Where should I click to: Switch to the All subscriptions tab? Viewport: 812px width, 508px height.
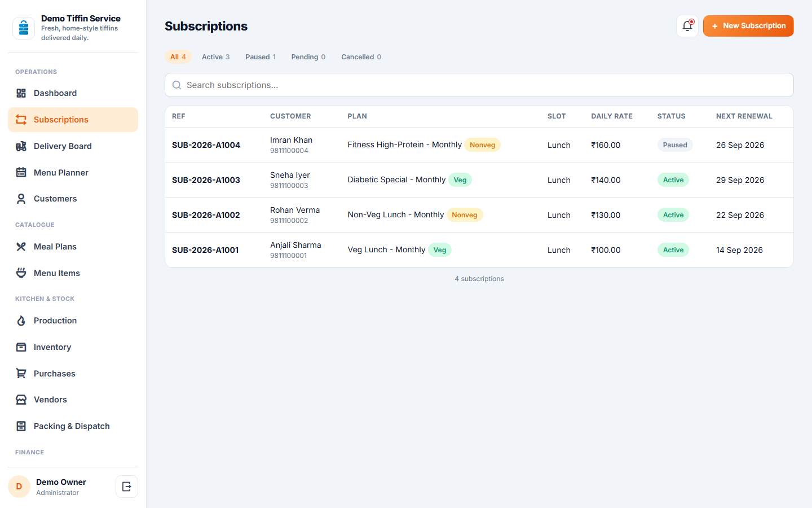178,57
